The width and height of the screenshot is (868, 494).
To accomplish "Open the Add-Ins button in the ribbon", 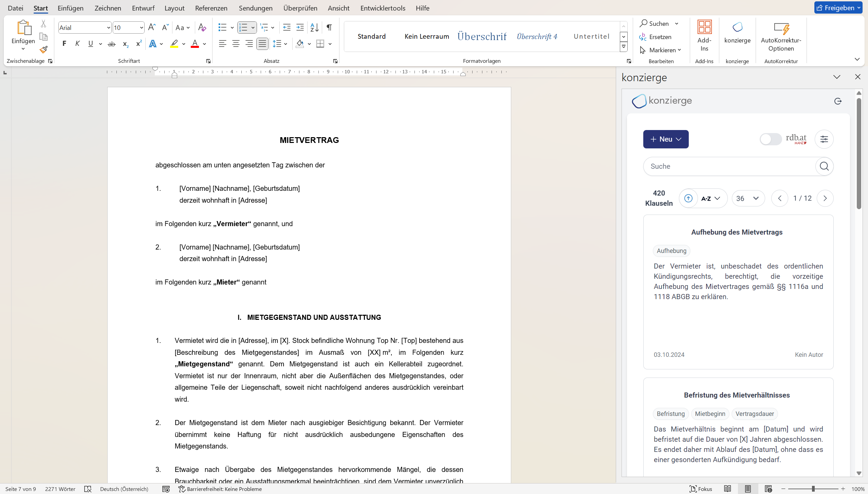I will [704, 36].
